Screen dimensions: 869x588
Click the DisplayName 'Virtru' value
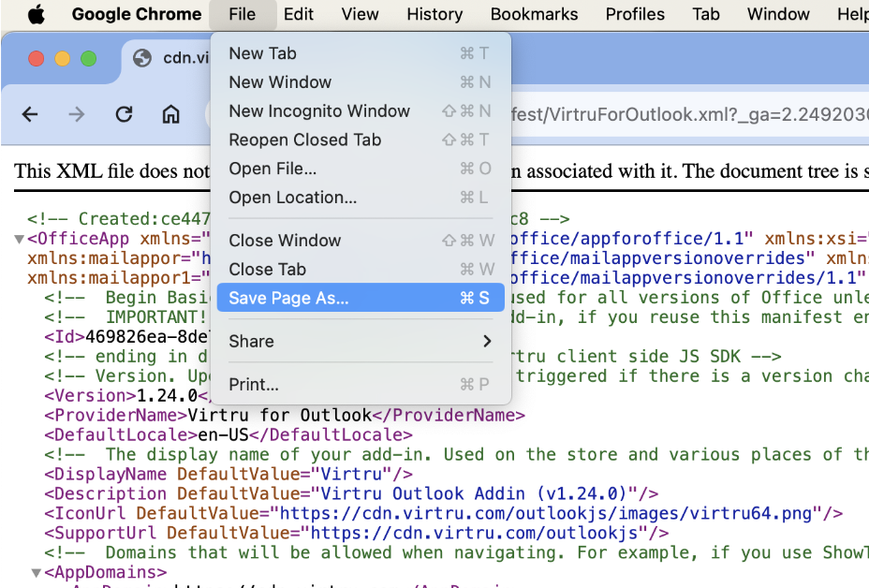pos(352,474)
